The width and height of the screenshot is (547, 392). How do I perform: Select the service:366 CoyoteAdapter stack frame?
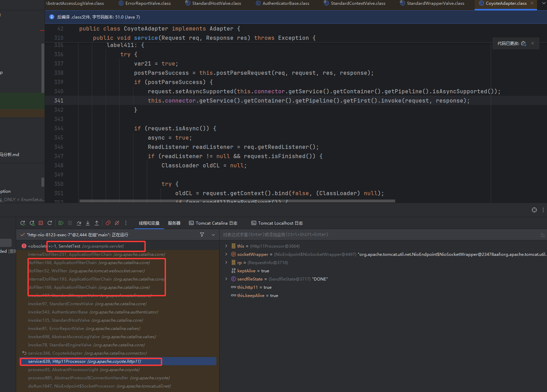(x=87, y=353)
